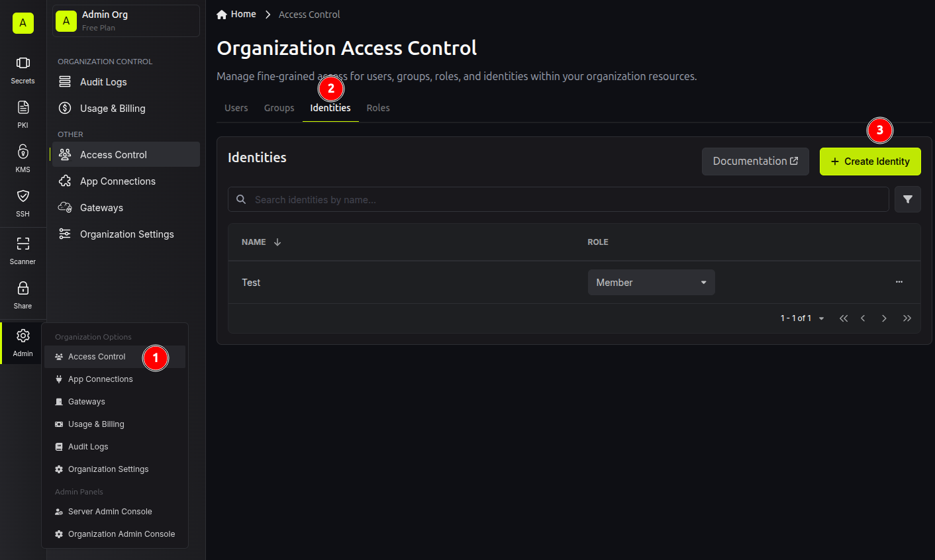The image size is (935, 560).
Task: Open the Test identity more-options ellipsis
Action: [x=899, y=282]
